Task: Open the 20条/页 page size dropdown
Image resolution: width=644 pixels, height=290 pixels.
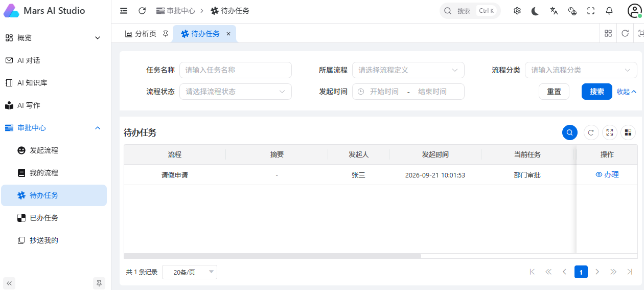Action: click(190, 272)
